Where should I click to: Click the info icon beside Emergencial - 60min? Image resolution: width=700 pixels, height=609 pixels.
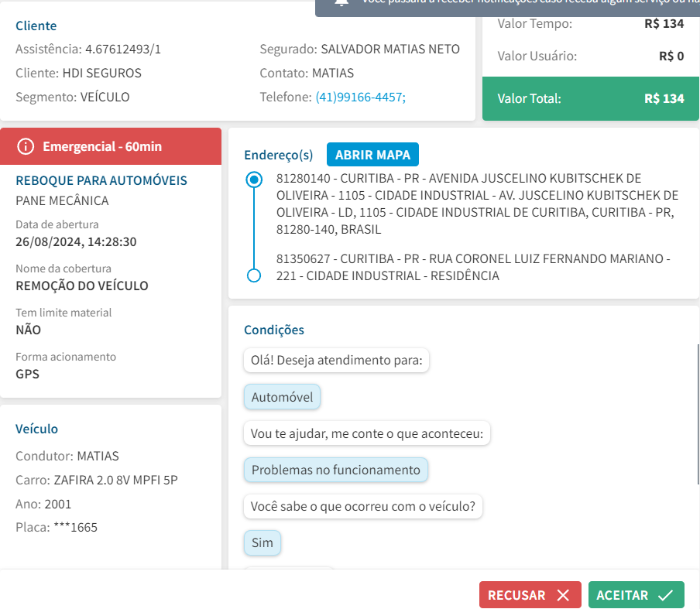point(26,146)
